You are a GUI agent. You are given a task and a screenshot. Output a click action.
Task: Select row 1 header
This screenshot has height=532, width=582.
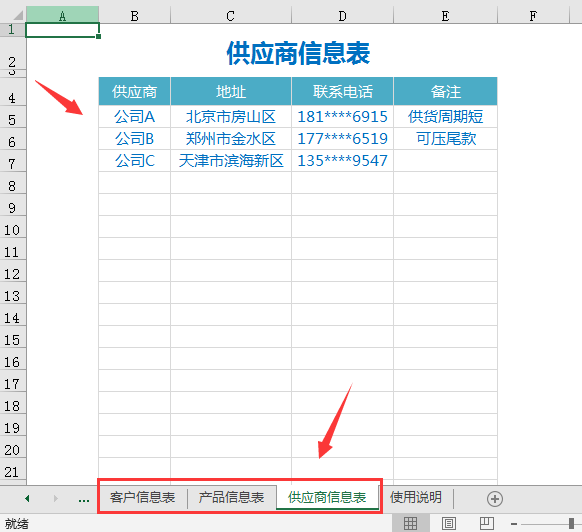tap(13, 29)
